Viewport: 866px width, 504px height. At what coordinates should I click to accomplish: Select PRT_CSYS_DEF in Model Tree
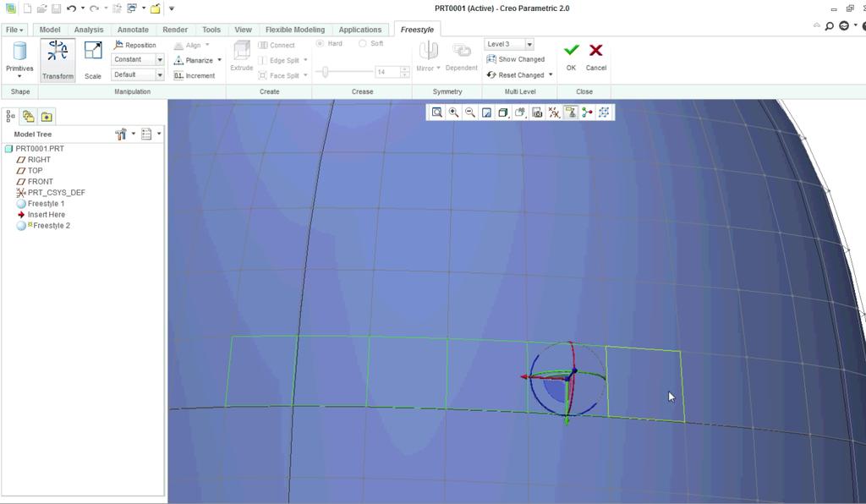tap(51, 193)
